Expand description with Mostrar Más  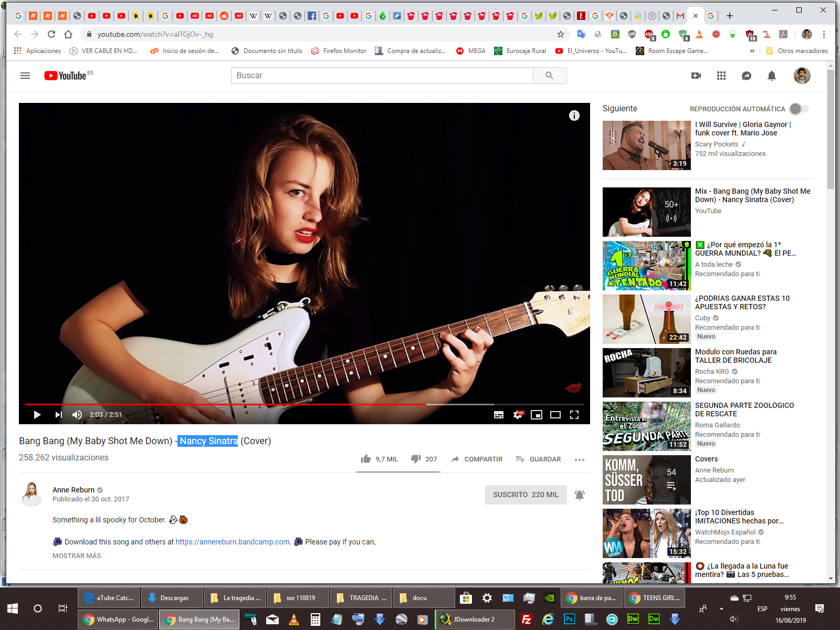[77, 555]
